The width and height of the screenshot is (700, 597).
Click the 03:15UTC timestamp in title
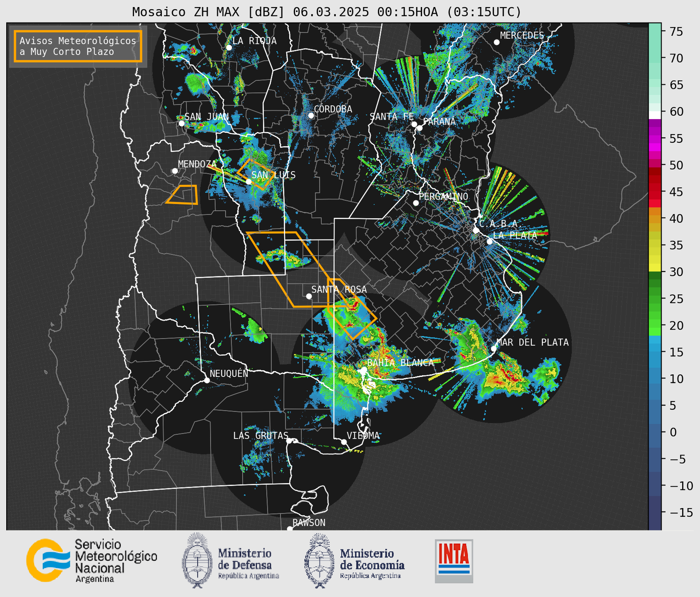pyautogui.click(x=483, y=12)
